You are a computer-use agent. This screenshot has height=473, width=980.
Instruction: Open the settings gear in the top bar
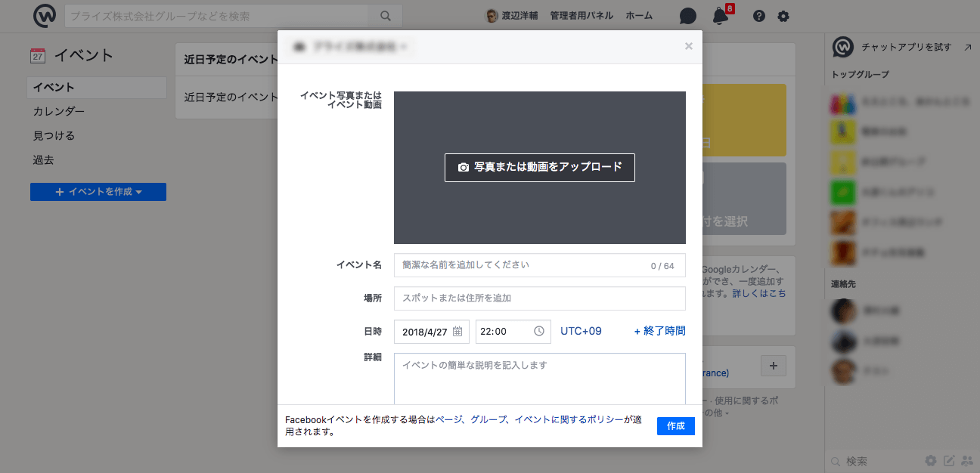(x=783, y=15)
